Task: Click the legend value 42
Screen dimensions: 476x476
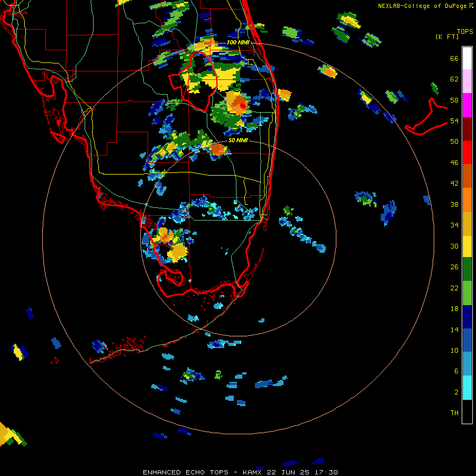Action: point(454,184)
